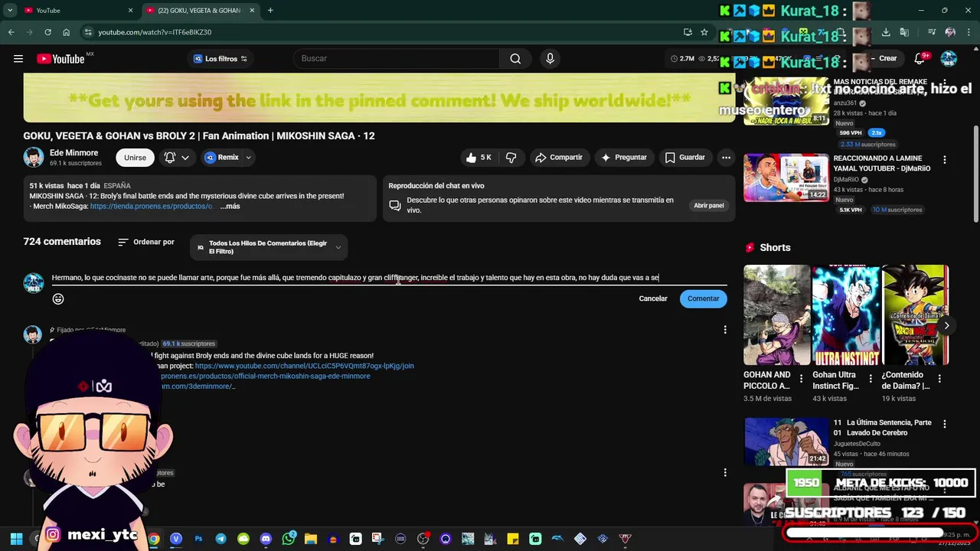Open options for DjMaRiiO recommended video
The width and height of the screenshot is (980, 551).
point(944,160)
